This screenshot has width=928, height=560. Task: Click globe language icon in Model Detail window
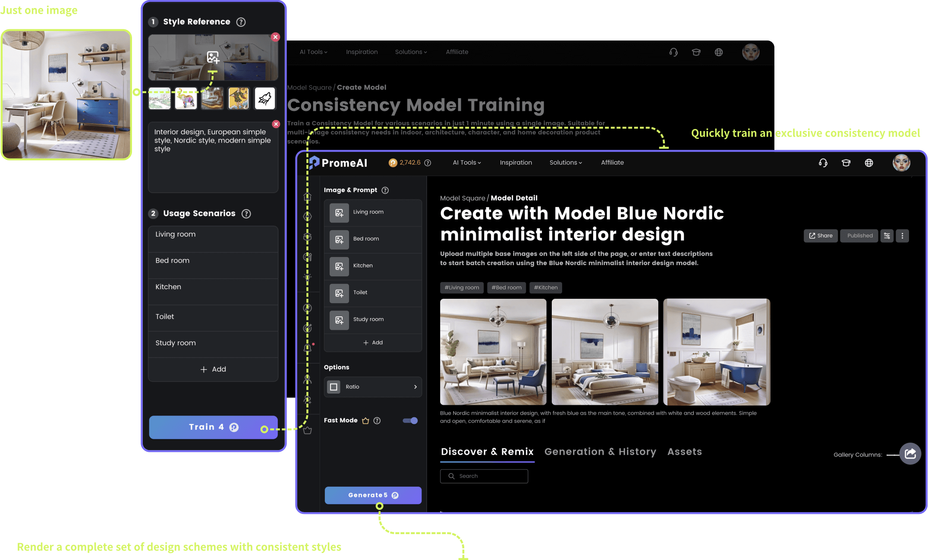(869, 163)
